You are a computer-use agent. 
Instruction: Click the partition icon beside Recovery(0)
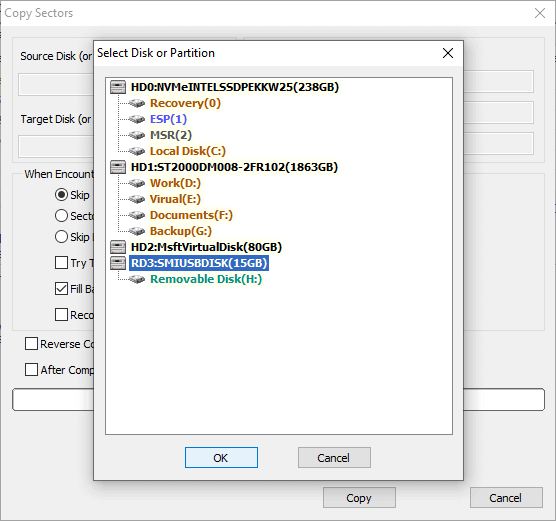coord(137,103)
